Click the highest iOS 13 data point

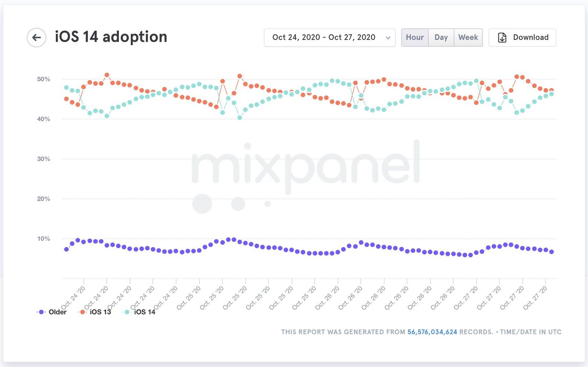(x=107, y=75)
